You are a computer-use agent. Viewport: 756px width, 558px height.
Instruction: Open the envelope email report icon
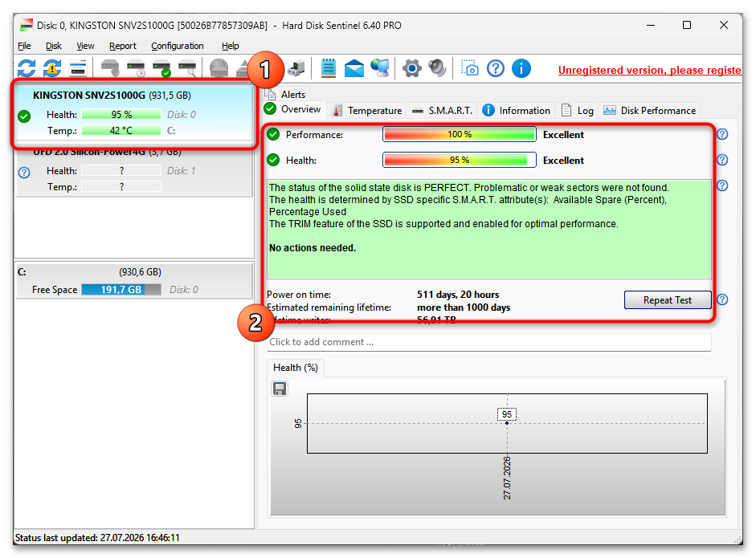[x=353, y=68]
